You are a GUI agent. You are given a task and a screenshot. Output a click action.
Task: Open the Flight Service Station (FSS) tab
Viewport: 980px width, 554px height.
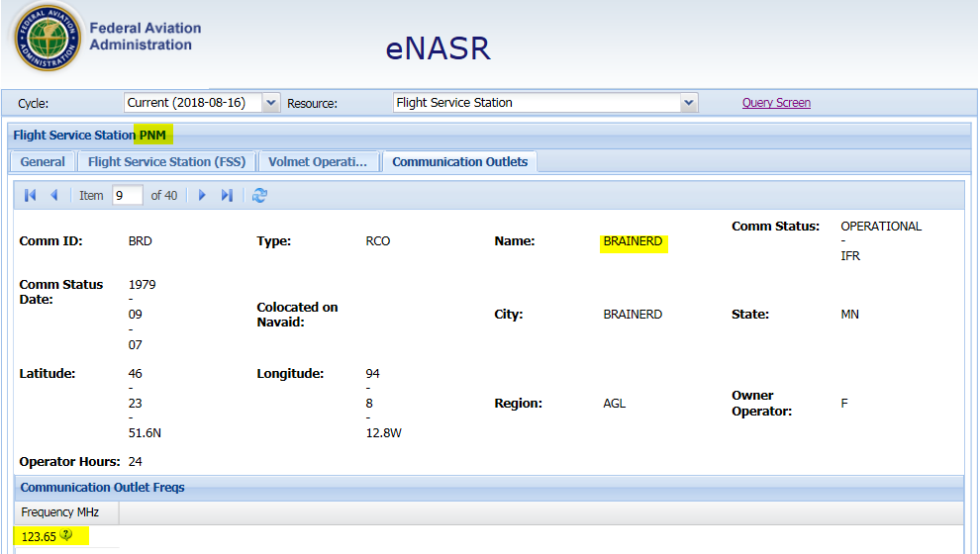[167, 162]
